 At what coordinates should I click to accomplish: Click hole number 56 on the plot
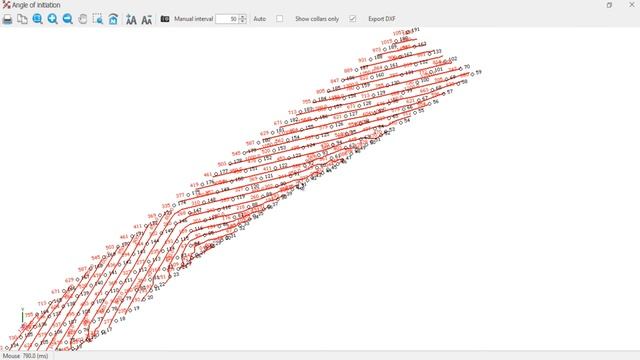pyautogui.click(x=436, y=102)
